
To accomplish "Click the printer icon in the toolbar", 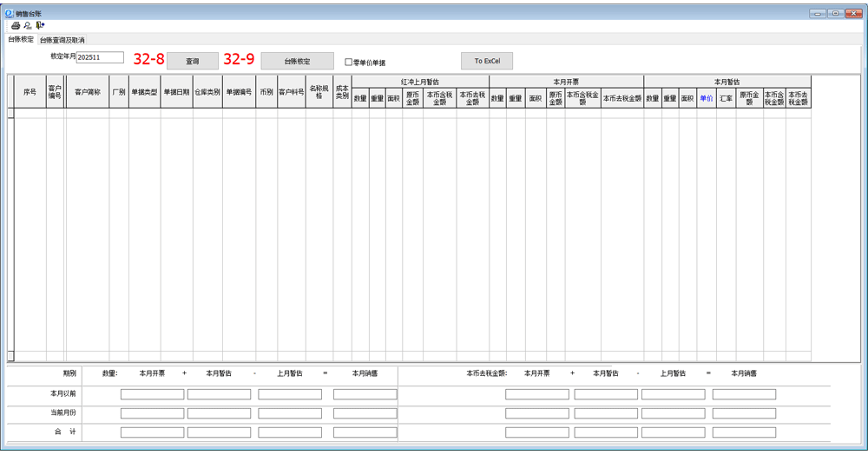I will (x=16, y=26).
